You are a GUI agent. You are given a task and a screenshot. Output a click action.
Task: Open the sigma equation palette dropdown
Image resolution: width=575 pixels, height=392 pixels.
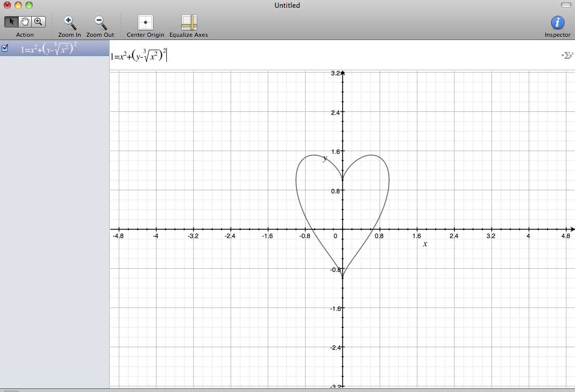tap(567, 56)
